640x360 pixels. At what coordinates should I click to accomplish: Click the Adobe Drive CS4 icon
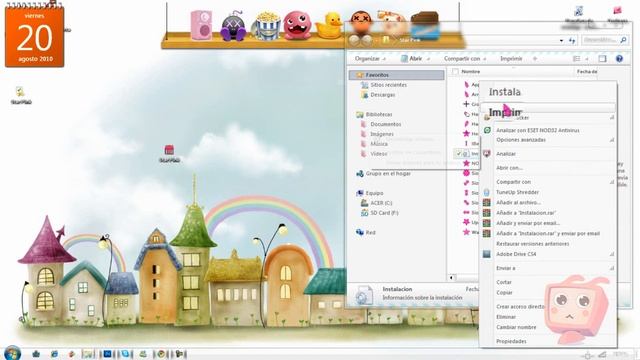tap(487, 254)
